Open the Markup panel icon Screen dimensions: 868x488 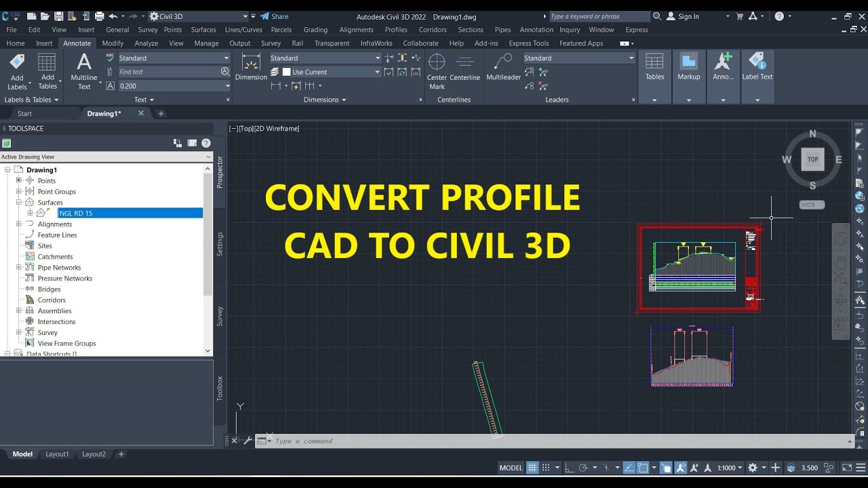coord(688,62)
